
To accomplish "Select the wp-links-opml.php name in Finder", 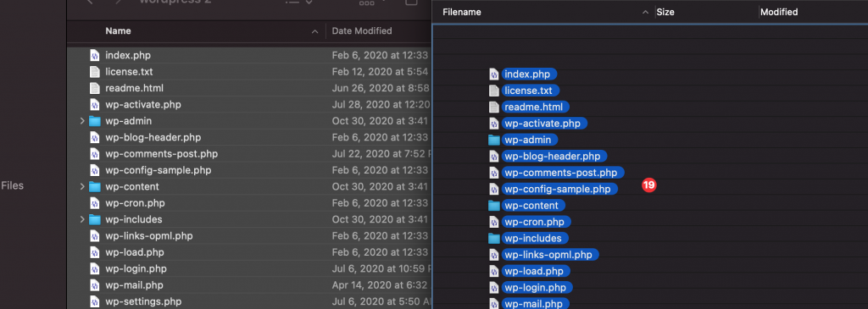I will [149, 236].
